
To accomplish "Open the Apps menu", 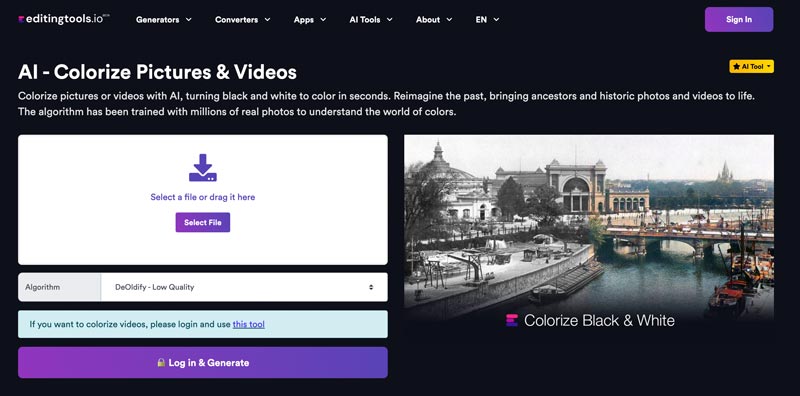I will (x=310, y=19).
